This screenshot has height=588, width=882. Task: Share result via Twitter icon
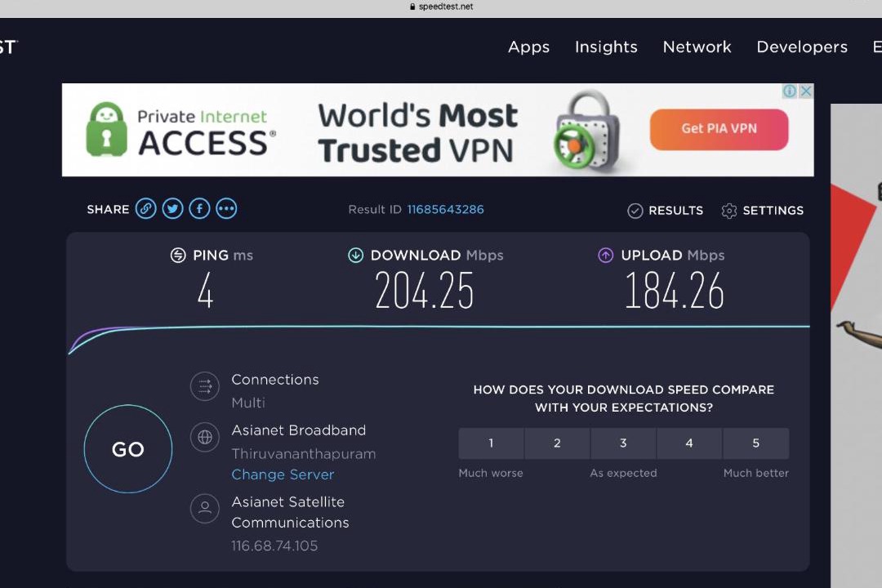tap(172, 209)
